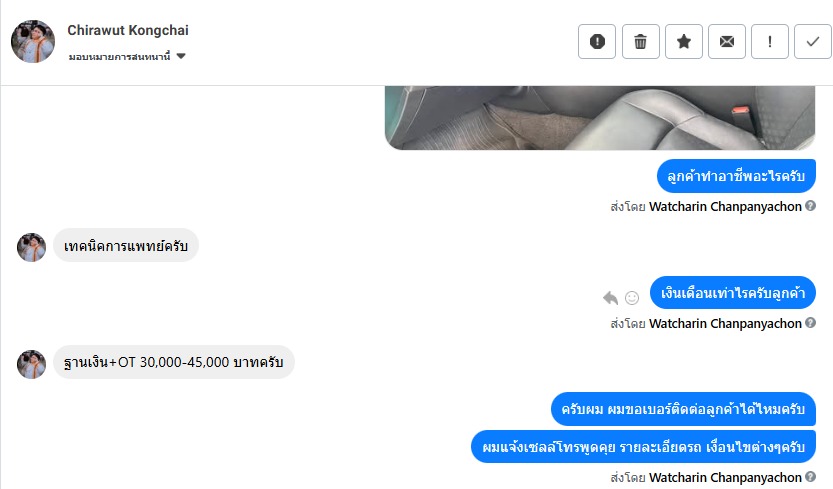
Task: Delete the conversation using the trash icon
Action: tap(640, 41)
